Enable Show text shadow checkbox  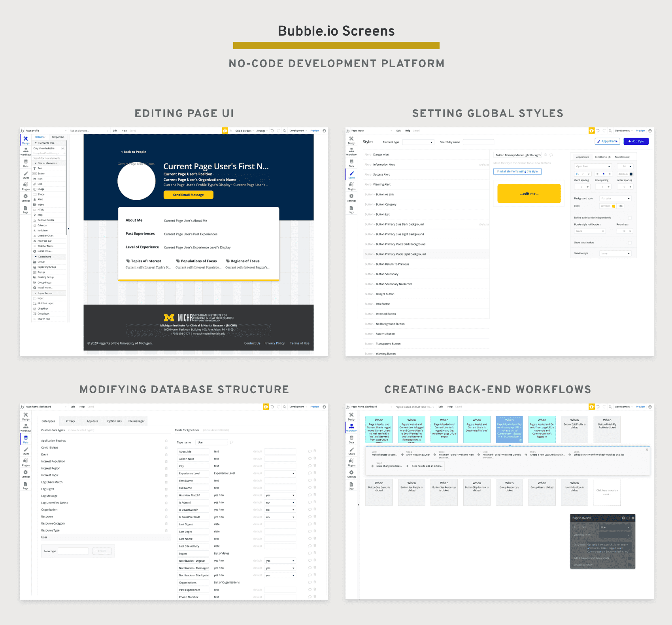(x=630, y=242)
